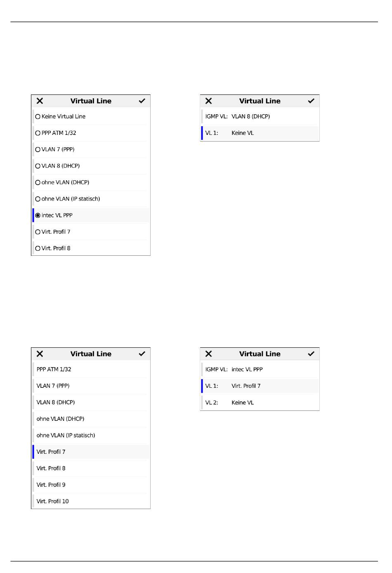Pick the ohne VLAN (IP statisch) radio option

38,199
